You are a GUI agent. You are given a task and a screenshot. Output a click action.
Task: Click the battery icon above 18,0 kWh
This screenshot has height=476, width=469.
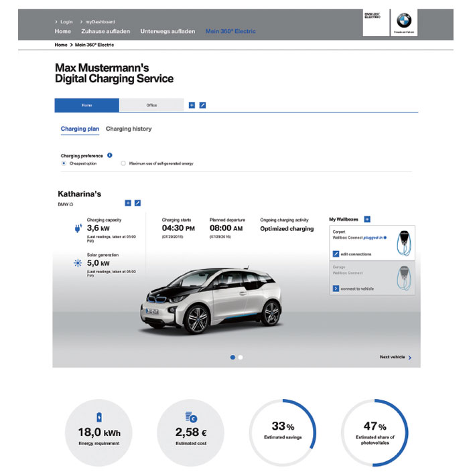point(99,417)
